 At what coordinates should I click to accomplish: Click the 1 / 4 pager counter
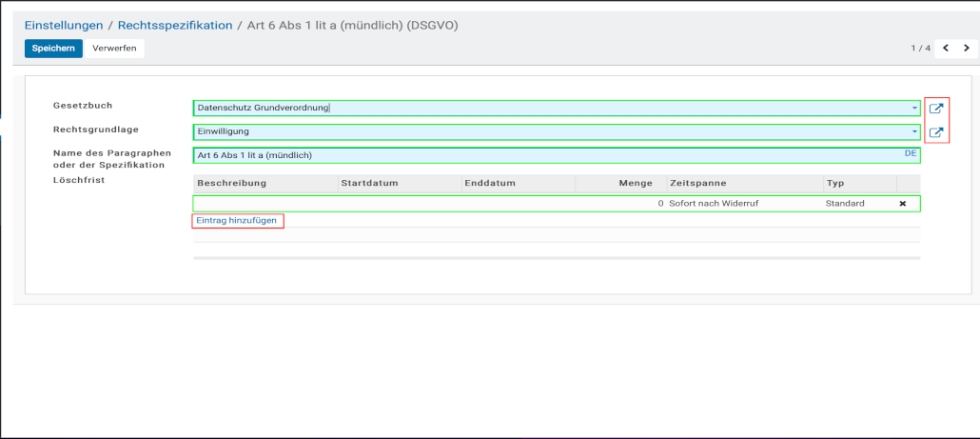(920, 48)
